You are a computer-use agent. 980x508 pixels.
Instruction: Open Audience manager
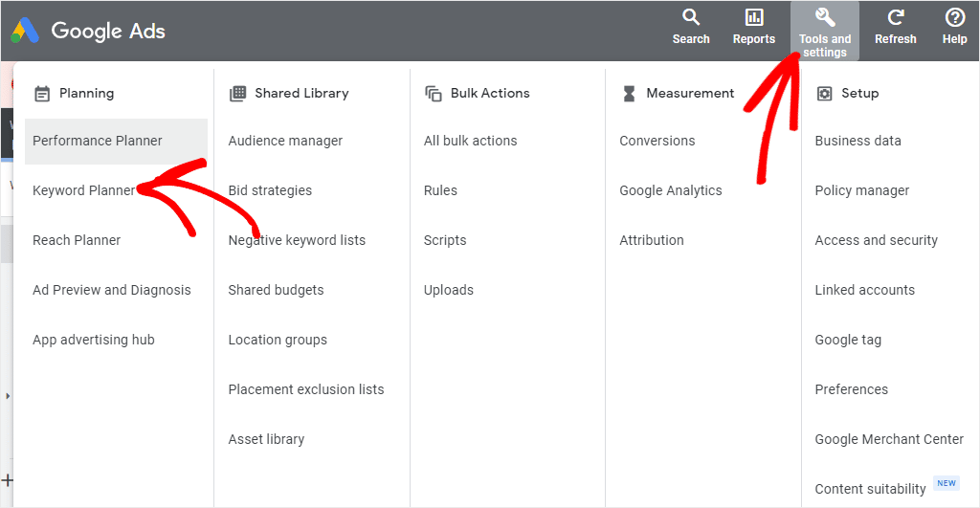(285, 142)
